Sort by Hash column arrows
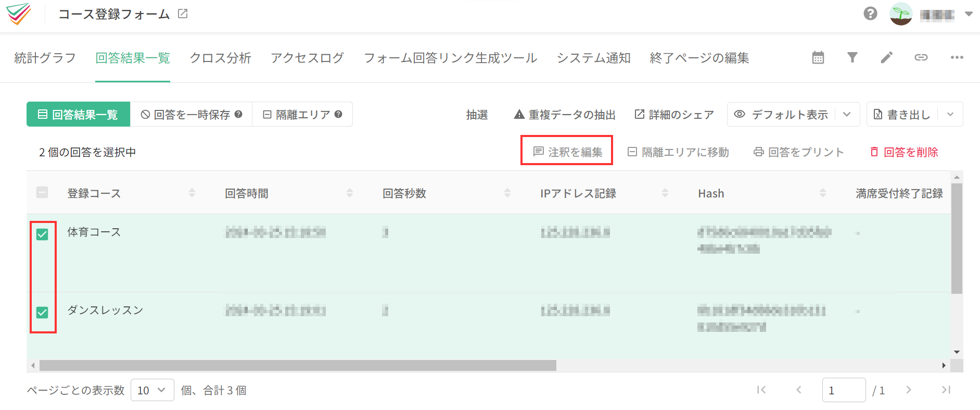 pos(823,193)
